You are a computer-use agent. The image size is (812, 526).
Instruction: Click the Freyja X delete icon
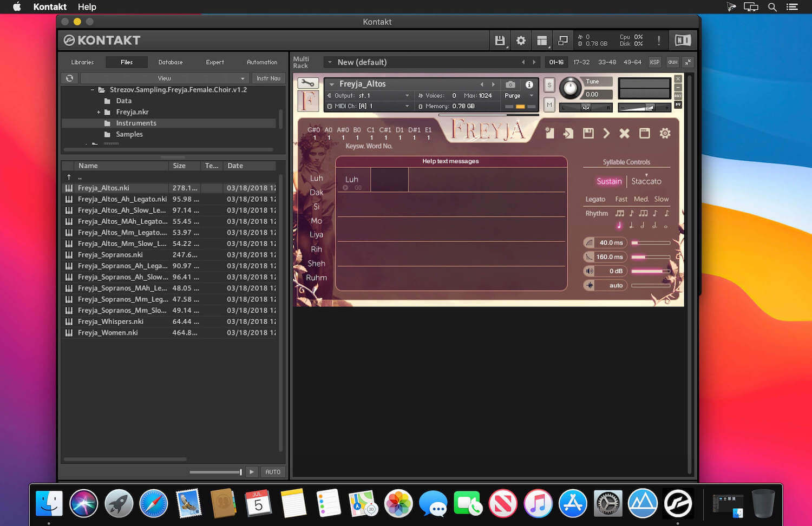pos(625,133)
